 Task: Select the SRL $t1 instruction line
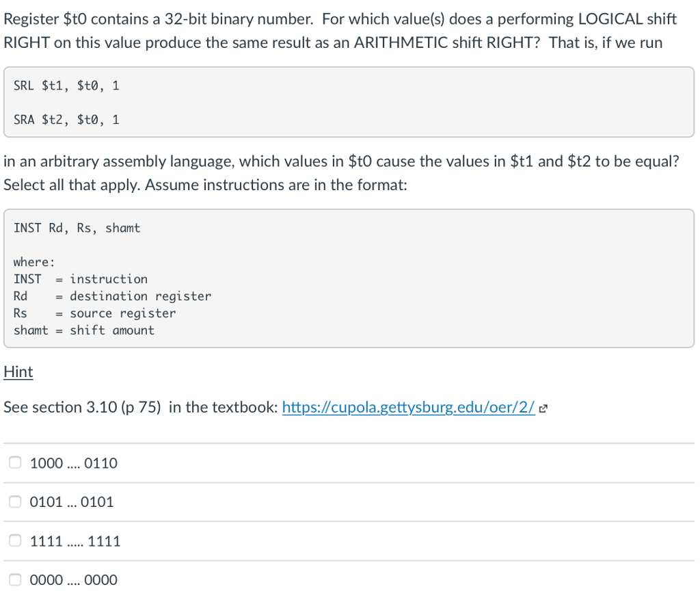66,85
